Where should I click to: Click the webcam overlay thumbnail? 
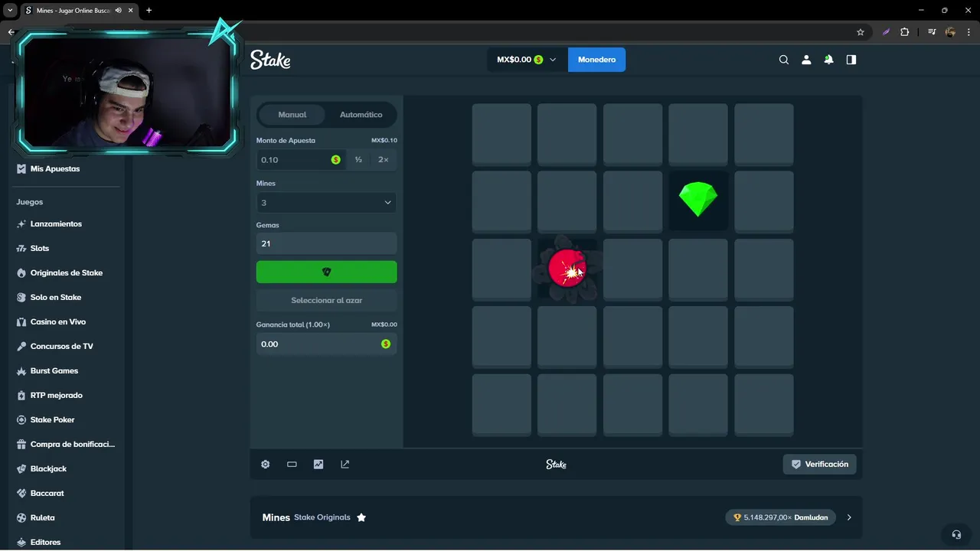click(x=126, y=92)
